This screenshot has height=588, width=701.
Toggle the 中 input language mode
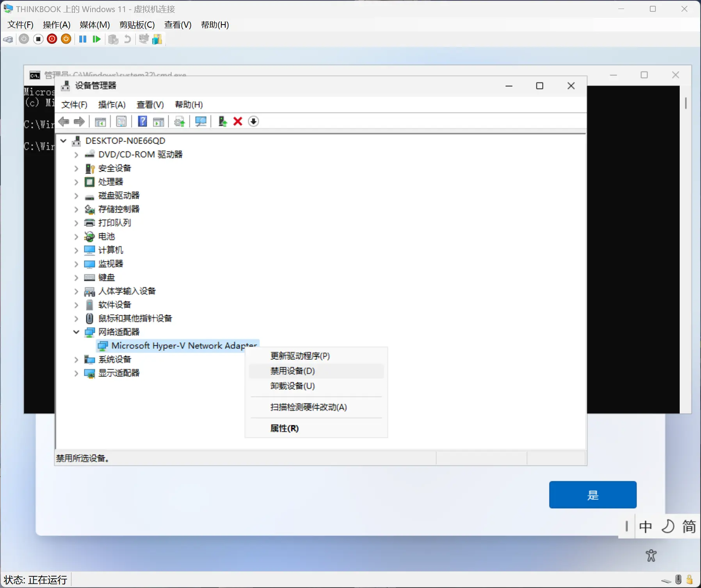pos(645,527)
